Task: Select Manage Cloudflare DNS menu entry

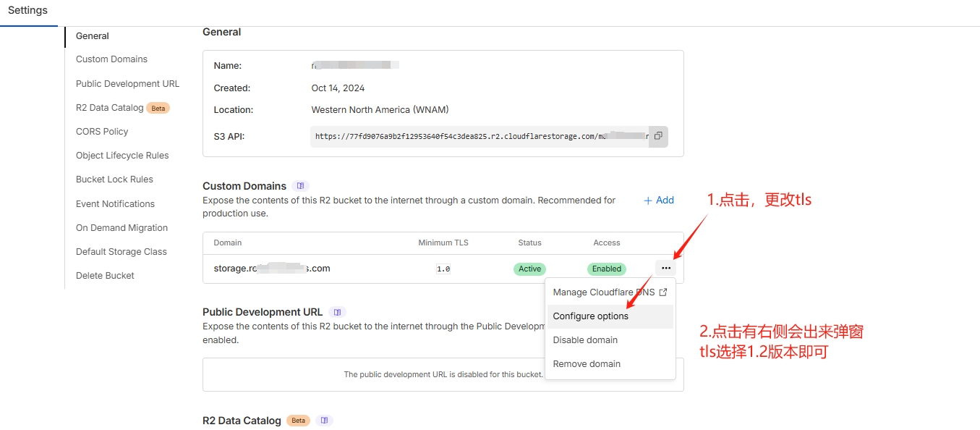Action: (609, 292)
